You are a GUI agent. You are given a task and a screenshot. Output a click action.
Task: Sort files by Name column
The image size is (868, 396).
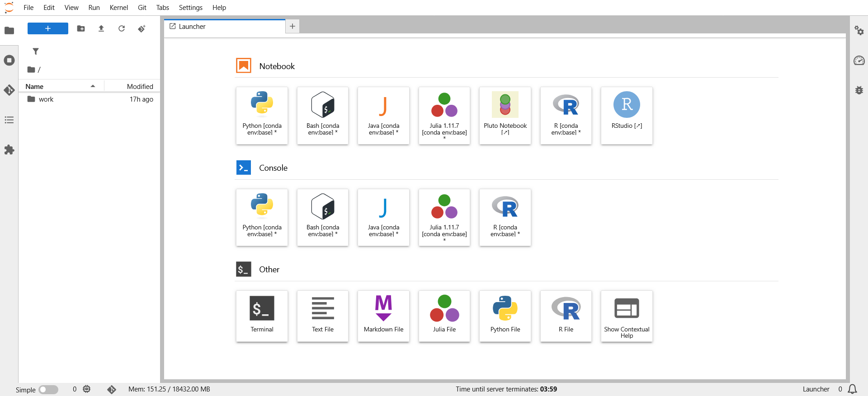(x=34, y=86)
